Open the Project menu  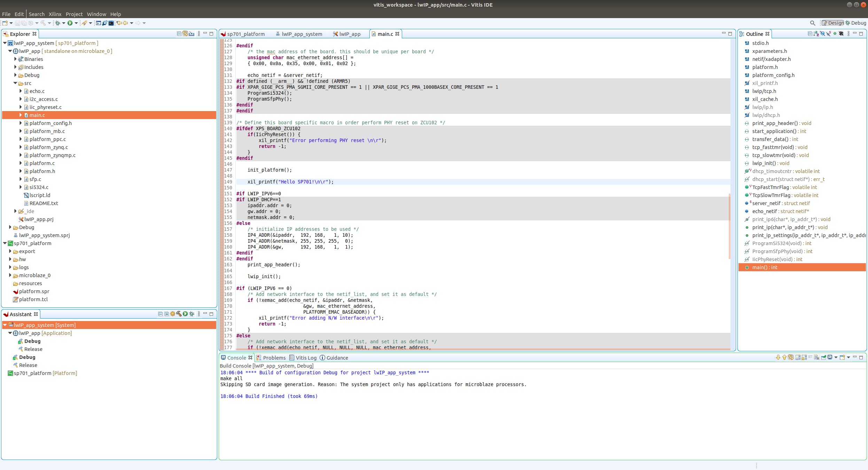click(74, 14)
